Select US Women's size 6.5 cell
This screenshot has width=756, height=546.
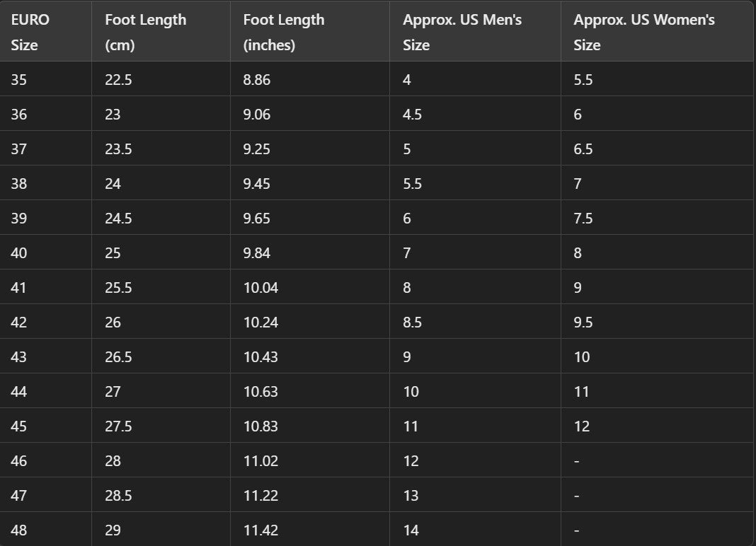click(x=583, y=149)
